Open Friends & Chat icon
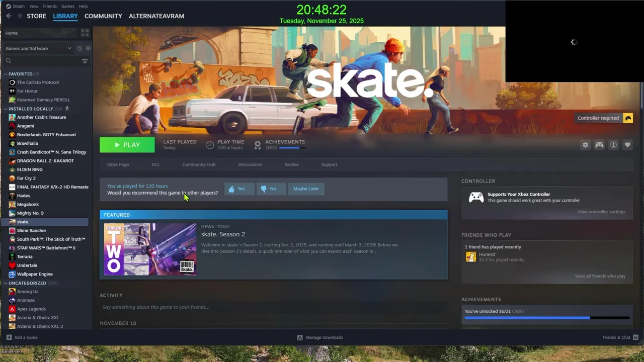 [635, 337]
